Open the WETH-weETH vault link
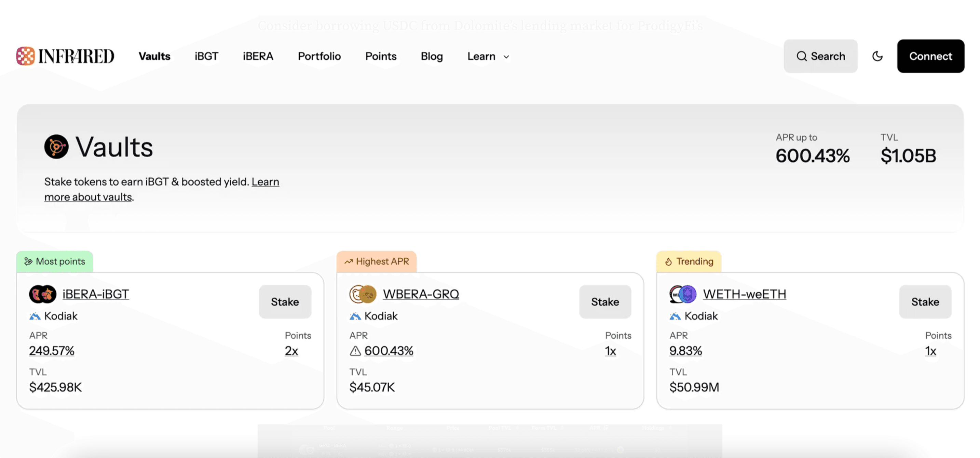The width and height of the screenshot is (980, 458). [x=745, y=294]
